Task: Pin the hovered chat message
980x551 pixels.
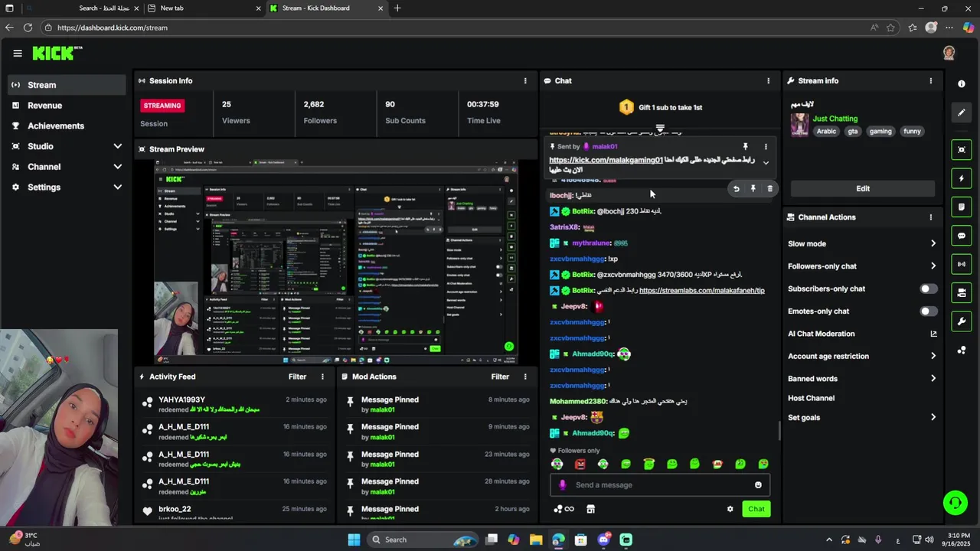Action: click(x=753, y=188)
